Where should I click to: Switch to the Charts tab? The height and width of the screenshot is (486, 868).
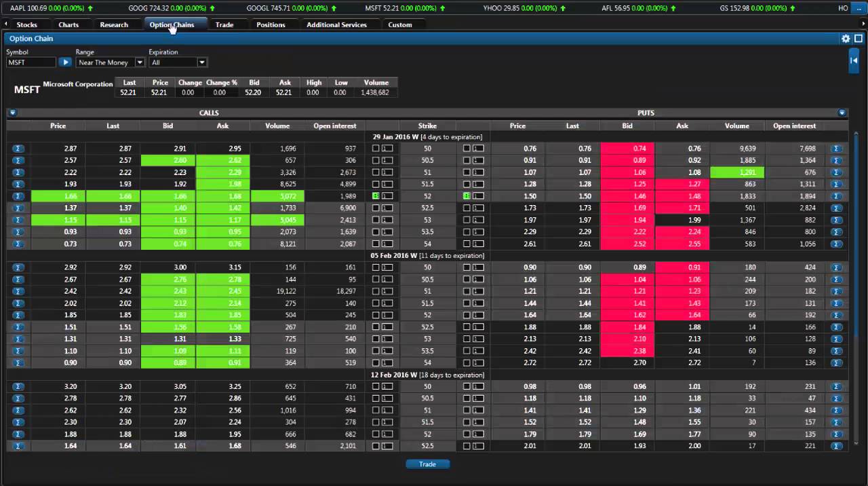[68, 24]
